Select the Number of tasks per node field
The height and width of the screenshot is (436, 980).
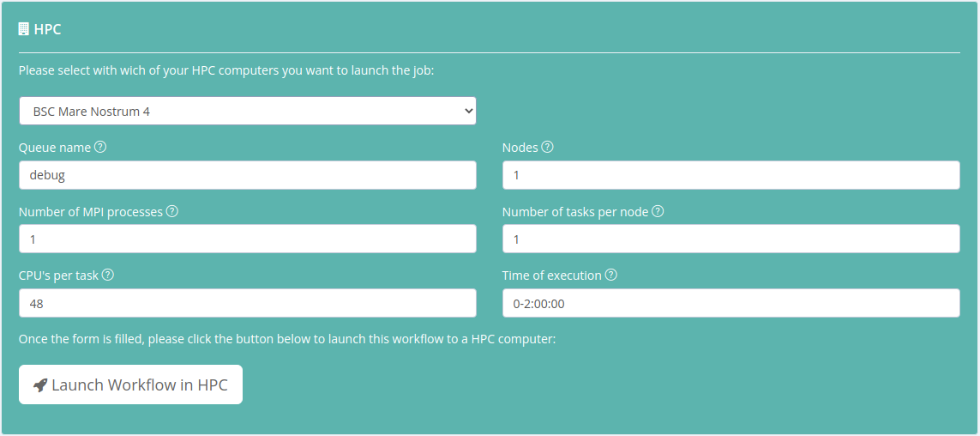click(x=730, y=239)
